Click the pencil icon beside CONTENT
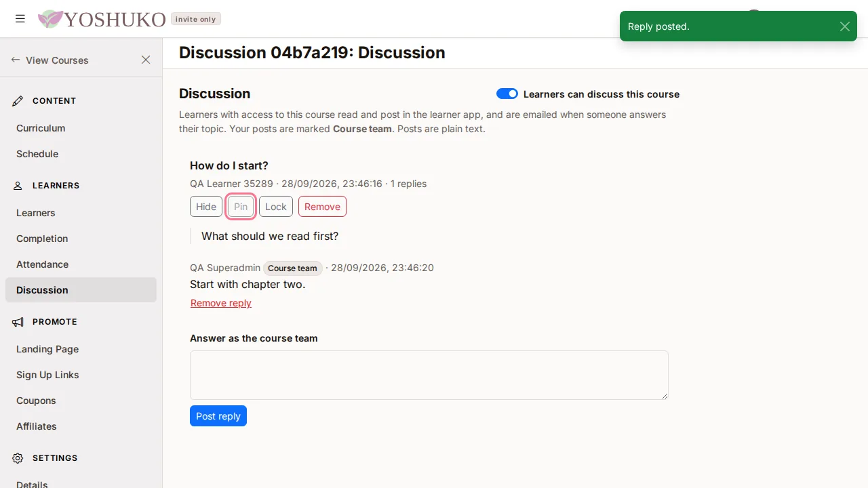 [x=18, y=101]
